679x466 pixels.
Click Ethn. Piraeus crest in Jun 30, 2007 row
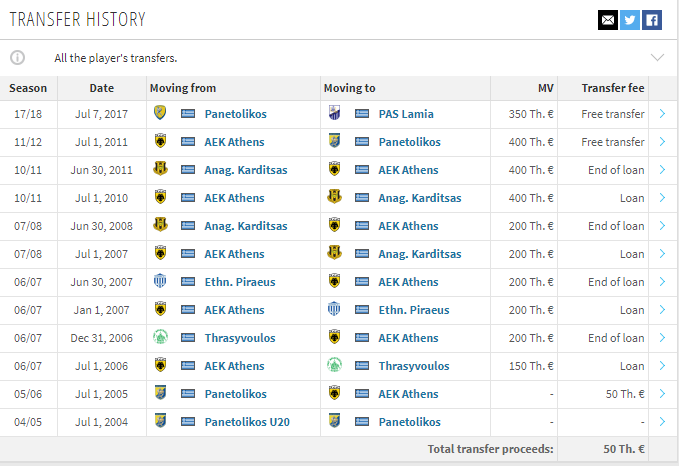point(160,281)
